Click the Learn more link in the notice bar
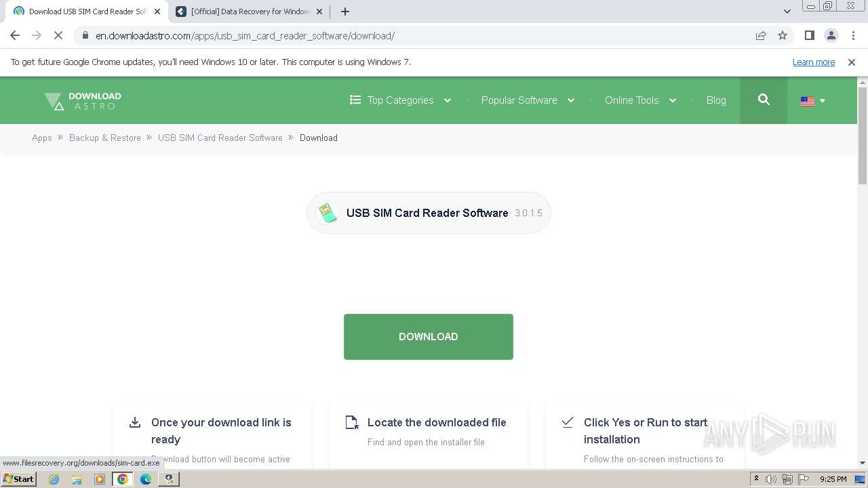Viewport: 868px width, 488px height. [x=814, y=62]
